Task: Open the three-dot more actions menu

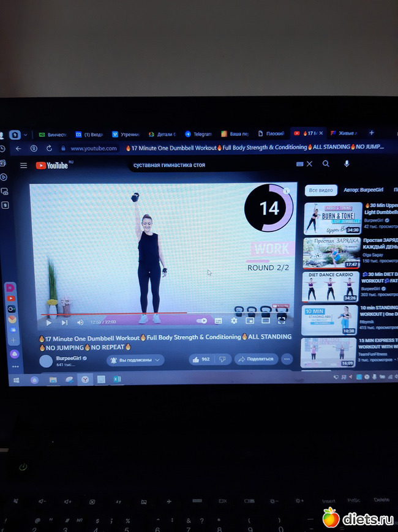Action: pyautogui.click(x=287, y=359)
